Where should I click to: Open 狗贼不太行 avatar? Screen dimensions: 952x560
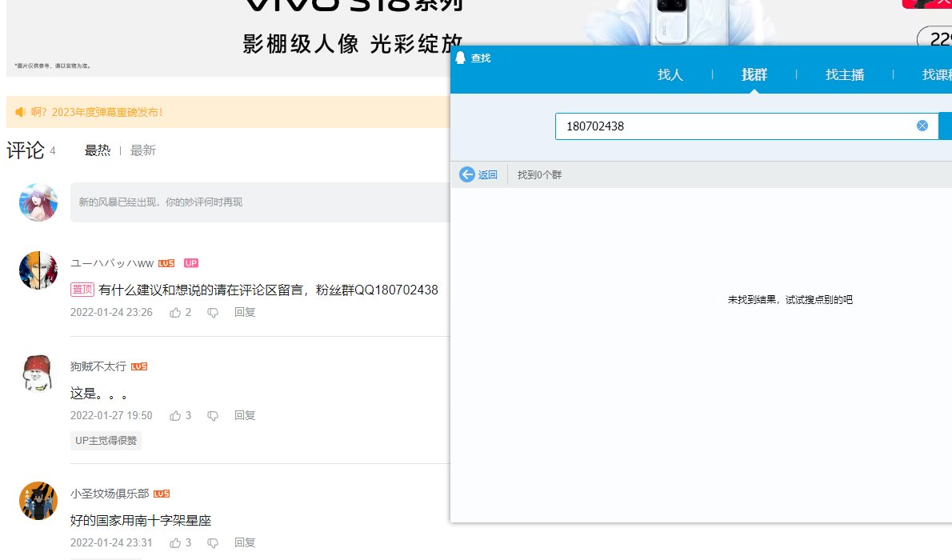click(38, 374)
